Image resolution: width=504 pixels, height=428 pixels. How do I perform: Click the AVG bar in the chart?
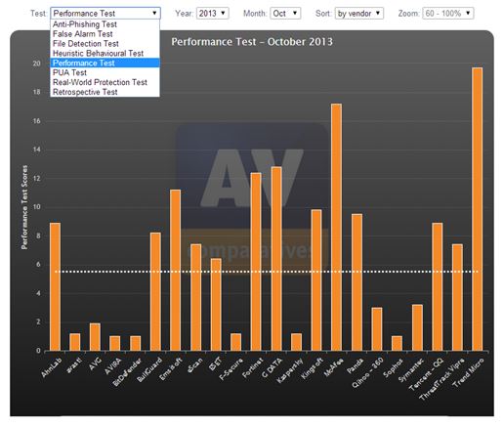pyautogui.click(x=95, y=337)
